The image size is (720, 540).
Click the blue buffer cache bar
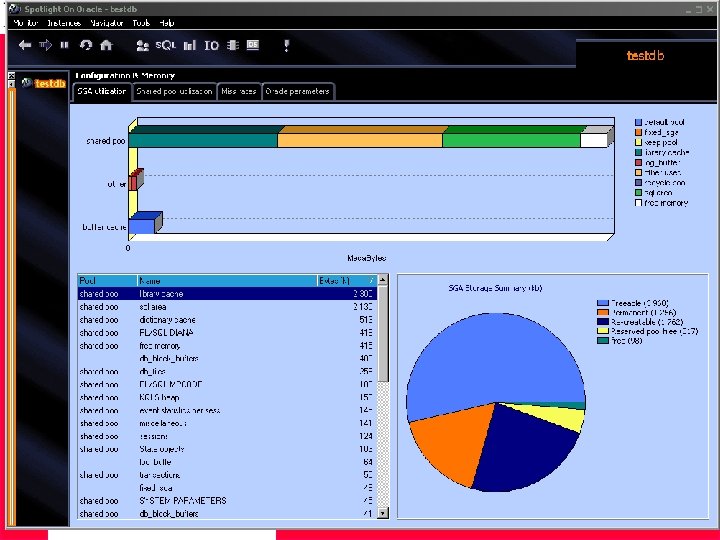pyautogui.click(x=141, y=226)
